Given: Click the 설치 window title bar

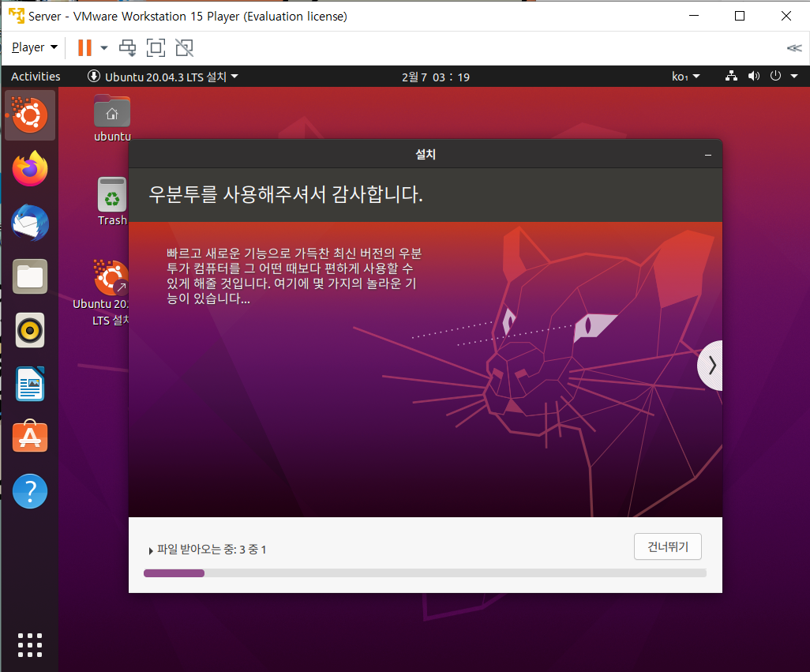Looking at the screenshot, I should [x=426, y=154].
